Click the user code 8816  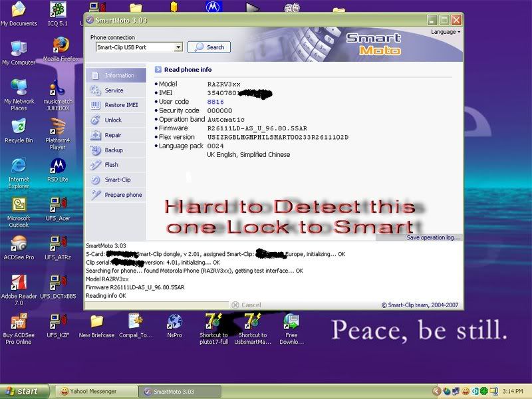pyautogui.click(x=215, y=102)
